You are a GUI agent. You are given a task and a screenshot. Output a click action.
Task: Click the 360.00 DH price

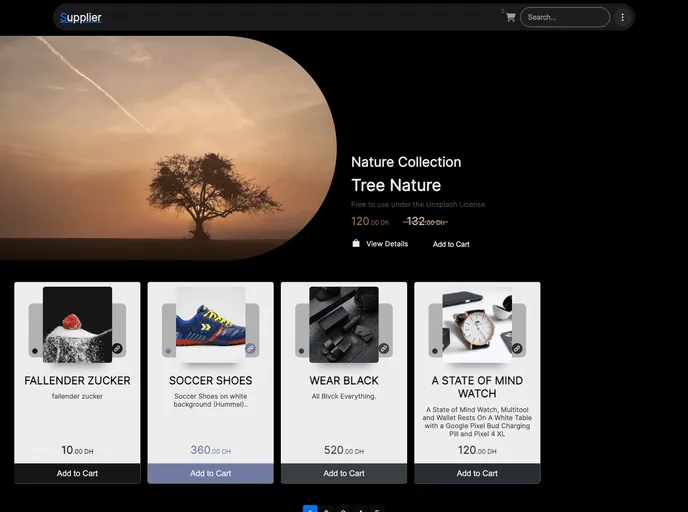tap(211, 450)
